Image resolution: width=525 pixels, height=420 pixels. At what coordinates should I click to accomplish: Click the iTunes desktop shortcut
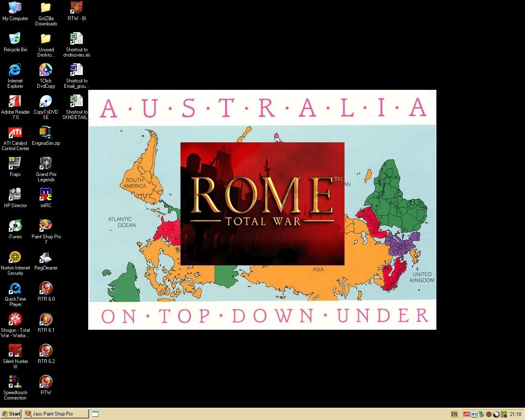(15, 226)
